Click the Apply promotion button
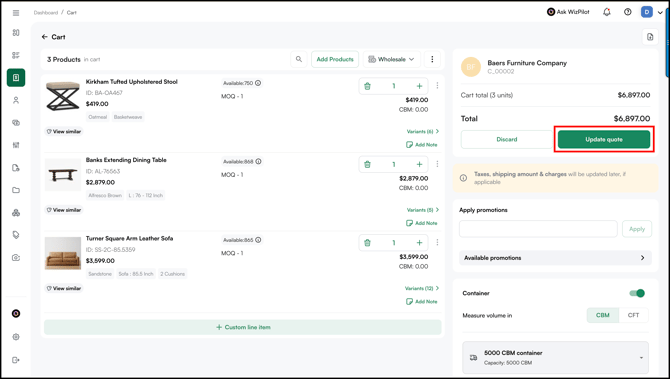The image size is (670, 379). pyautogui.click(x=637, y=229)
